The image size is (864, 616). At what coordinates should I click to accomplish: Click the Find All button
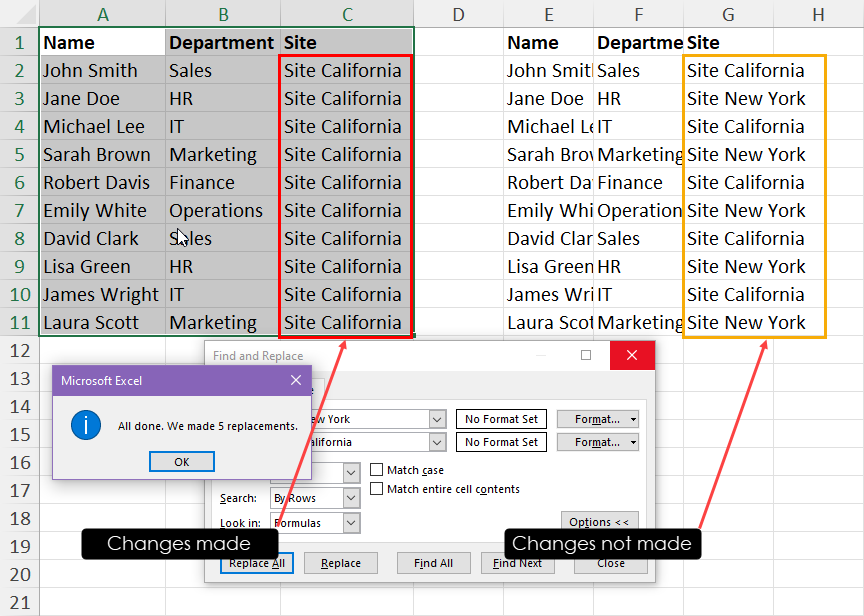click(433, 563)
